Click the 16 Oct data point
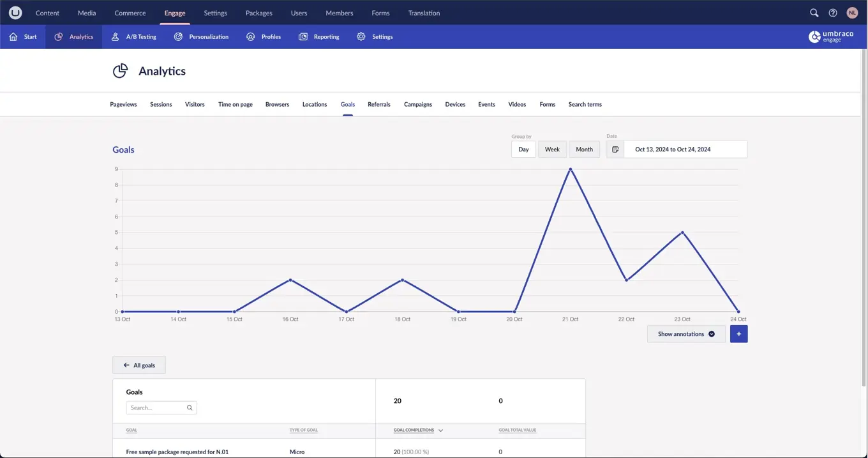Viewport: 868px width, 458px height. [290, 280]
